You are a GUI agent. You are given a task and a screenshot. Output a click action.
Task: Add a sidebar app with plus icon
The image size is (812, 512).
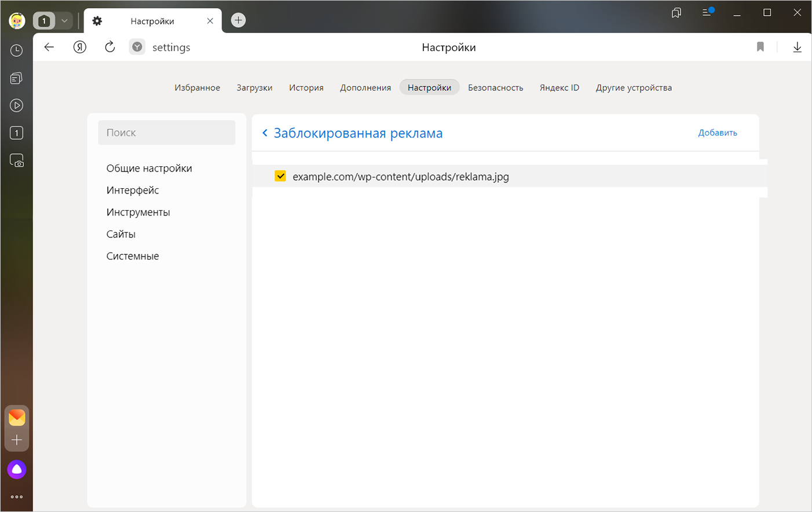pyautogui.click(x=17, y=440)
